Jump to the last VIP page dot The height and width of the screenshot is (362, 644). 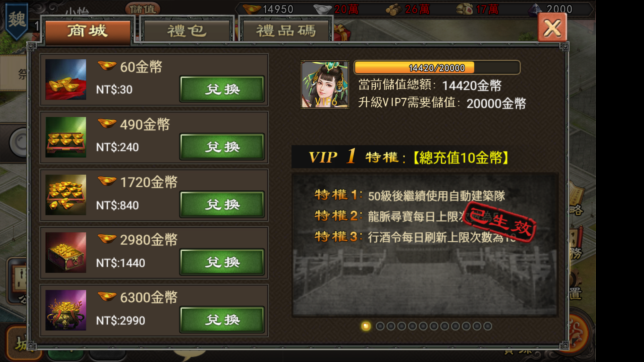coord(488,326)
